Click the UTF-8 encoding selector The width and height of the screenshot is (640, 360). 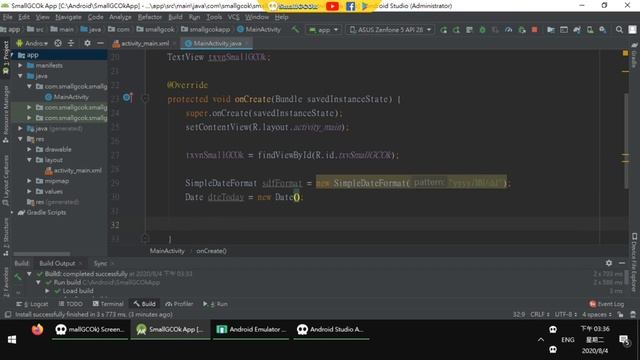[x=565, y=314]
